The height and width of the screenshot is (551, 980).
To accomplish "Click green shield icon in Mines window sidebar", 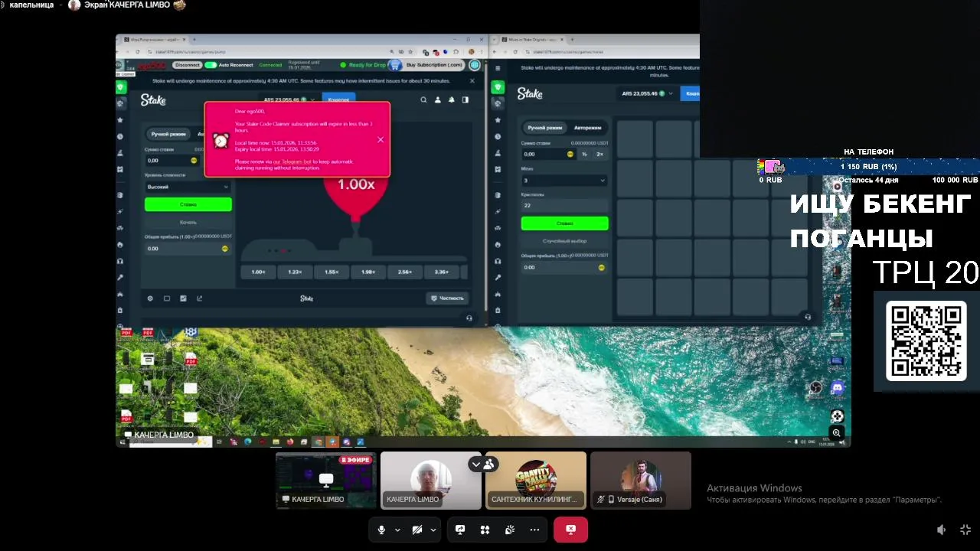I will pos(498,87).
